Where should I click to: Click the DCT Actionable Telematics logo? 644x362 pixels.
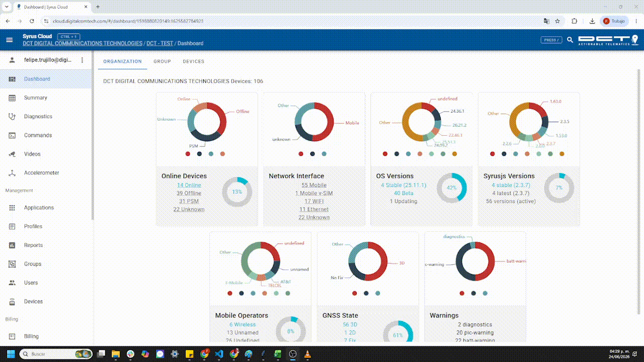click(x=608, y=40)
